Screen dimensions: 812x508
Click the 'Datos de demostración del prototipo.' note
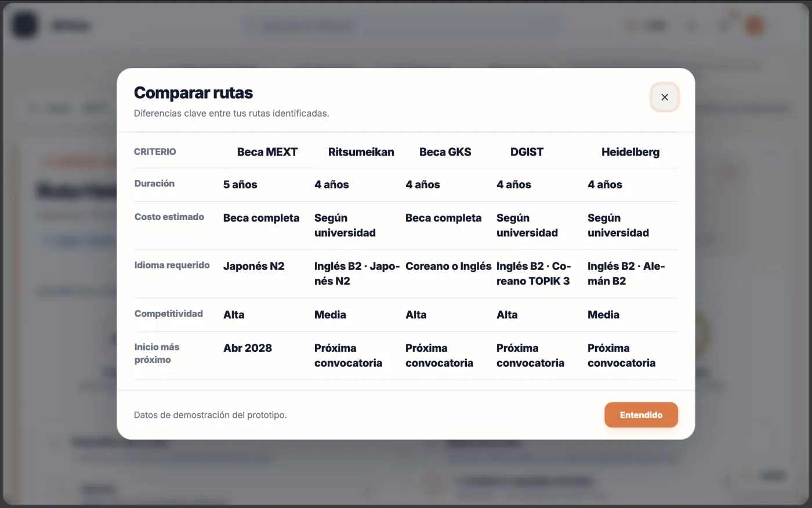pyautogui.click(x=211, y=415)
